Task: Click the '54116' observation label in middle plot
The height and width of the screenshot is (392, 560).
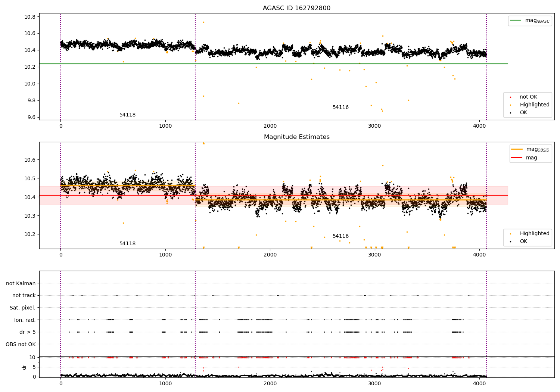Action: (340, 236)
